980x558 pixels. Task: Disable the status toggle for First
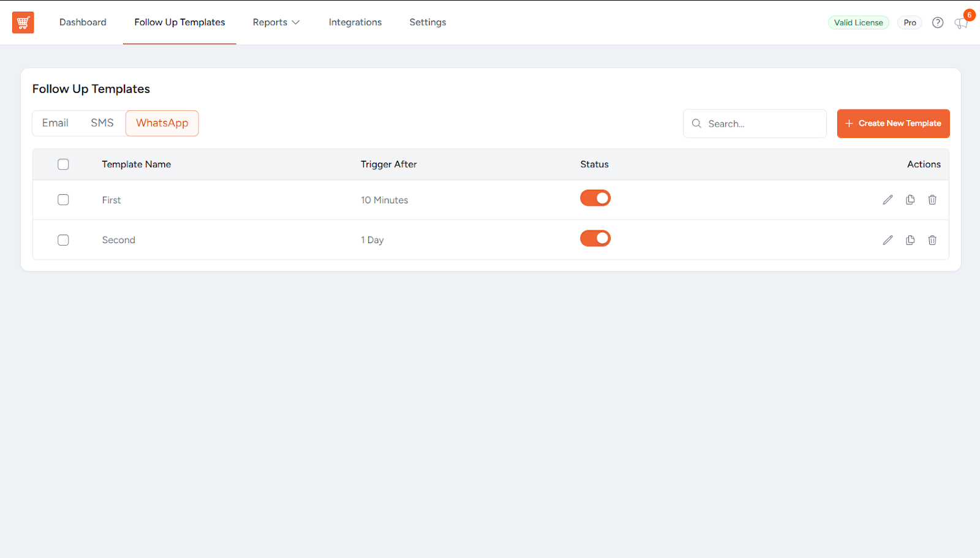tap(595, 198)
